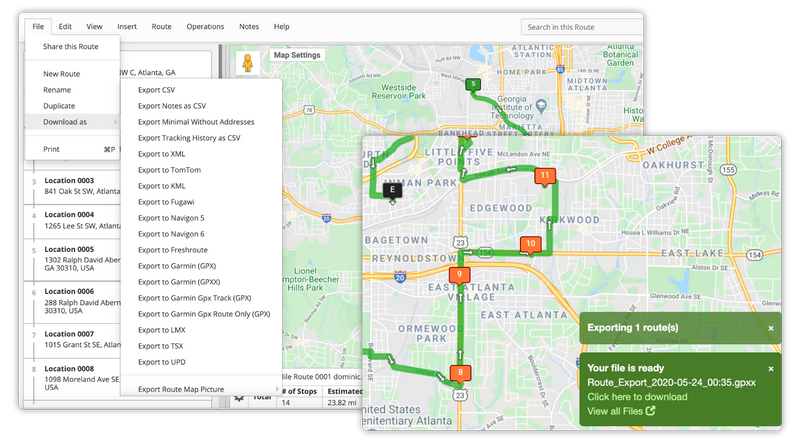Select the Location 0004 stop row
Viewport: 800px width, 446px height.
[x=72, y=220]
